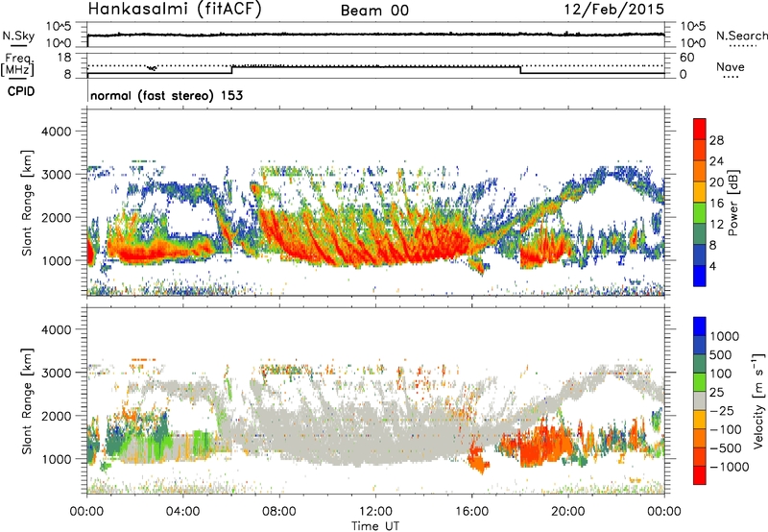This screenshot has width=768, height=532.
Task: Click the noise trace in the N.Sky panel
Action: point(375,35)
